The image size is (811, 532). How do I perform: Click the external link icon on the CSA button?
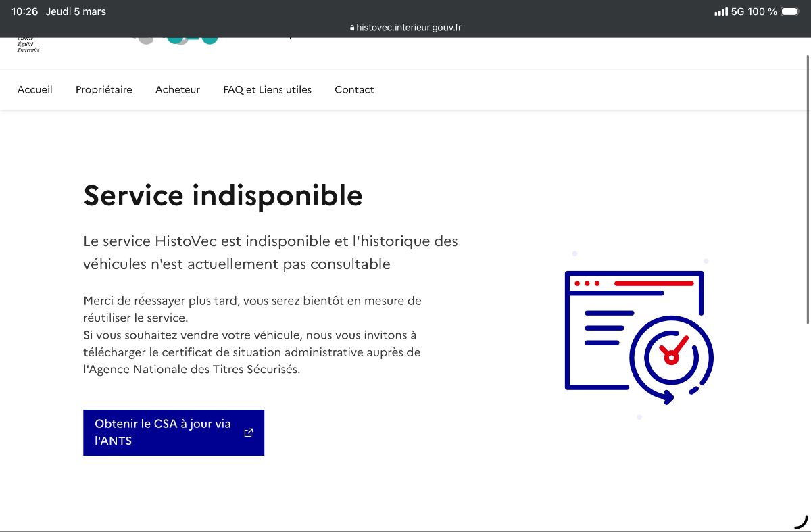click(x=249, y=433)
